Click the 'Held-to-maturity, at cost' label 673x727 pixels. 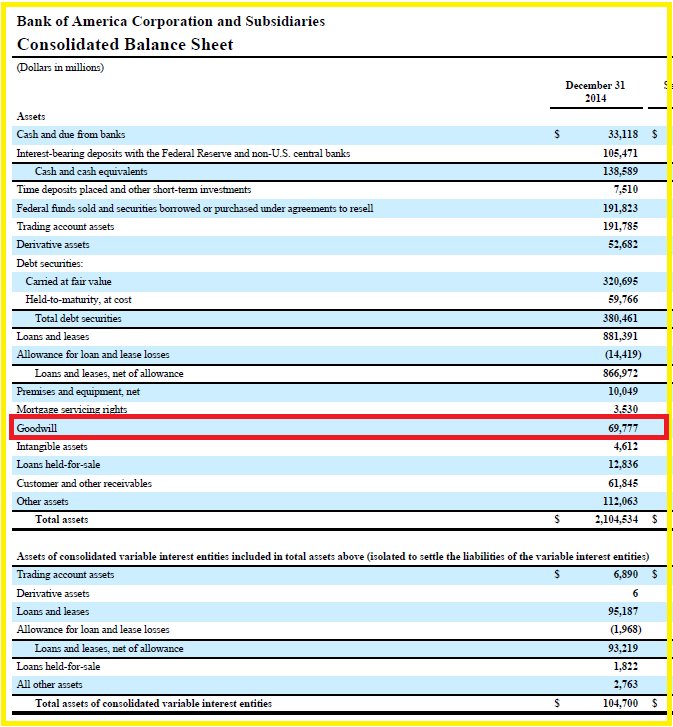point(79,300)
